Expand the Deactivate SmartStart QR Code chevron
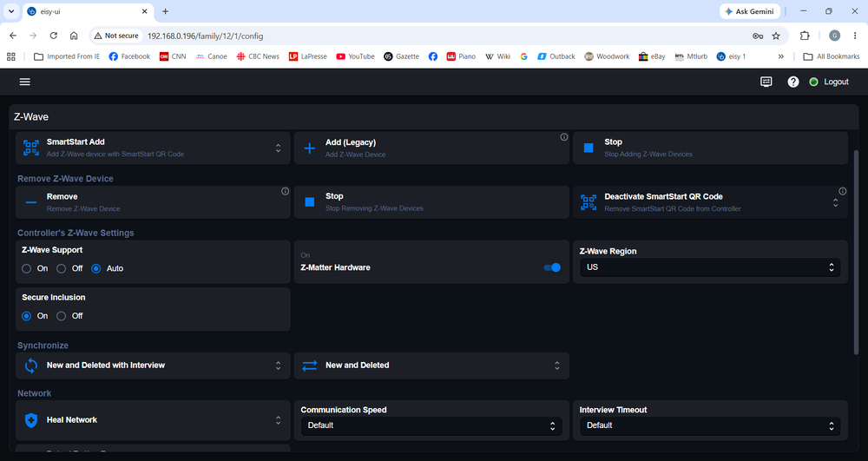 coord(835,203)
